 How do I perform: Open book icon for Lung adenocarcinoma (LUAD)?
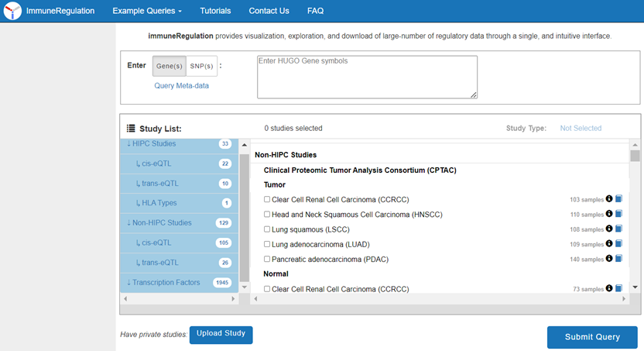tap(619, 244)
